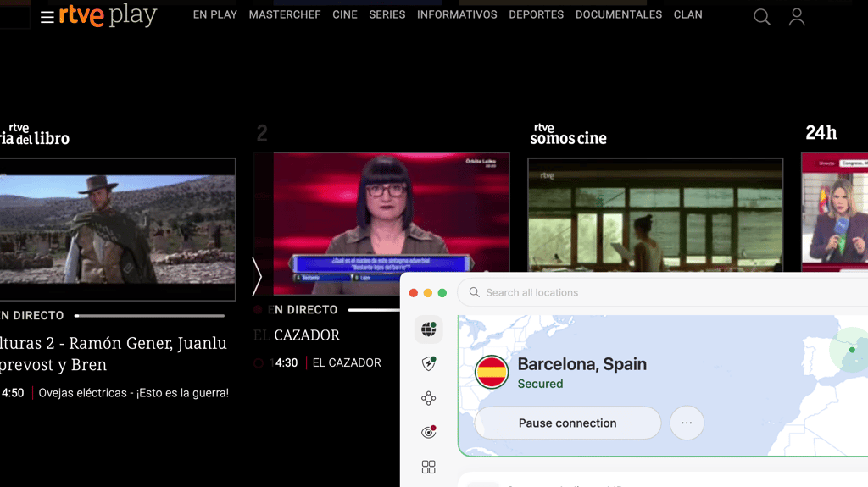Click the VPN window green maximize button
Screen dimensions: 868x487
442,293
